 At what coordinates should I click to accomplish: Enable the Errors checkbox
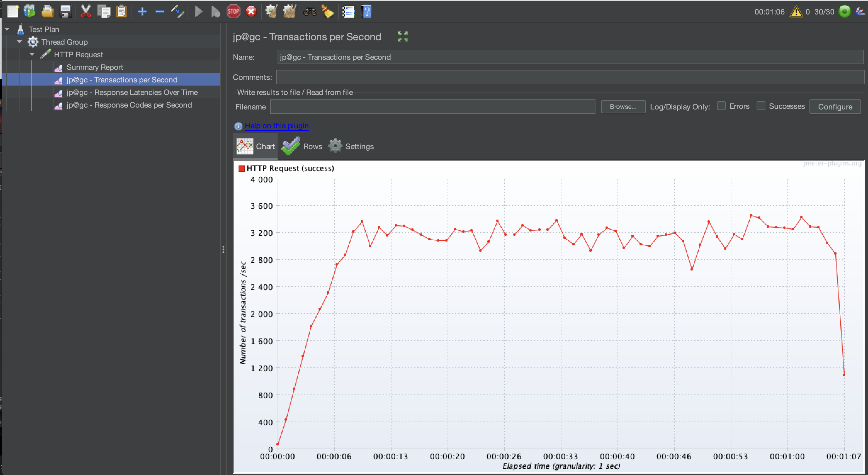(721, 106)
